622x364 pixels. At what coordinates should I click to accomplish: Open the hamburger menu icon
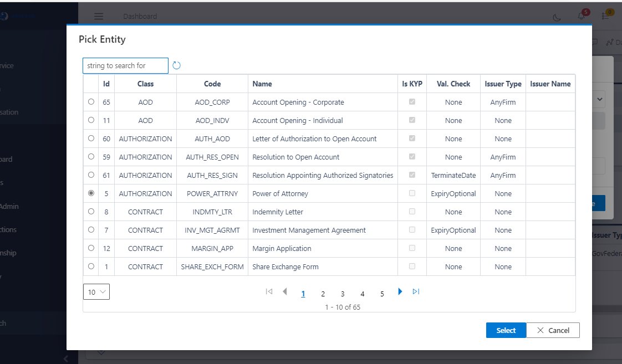coord(99,17)
